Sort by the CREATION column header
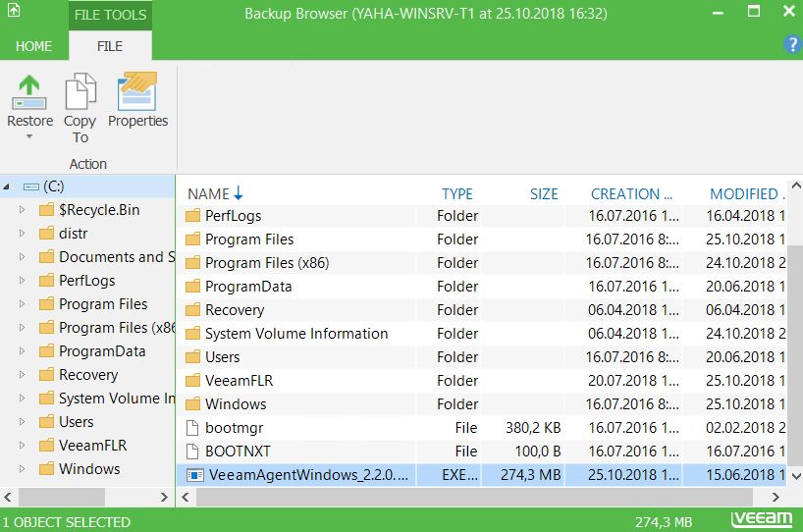Image resolution: width=803 pixels, height=532 pixels. click(631, 194)
